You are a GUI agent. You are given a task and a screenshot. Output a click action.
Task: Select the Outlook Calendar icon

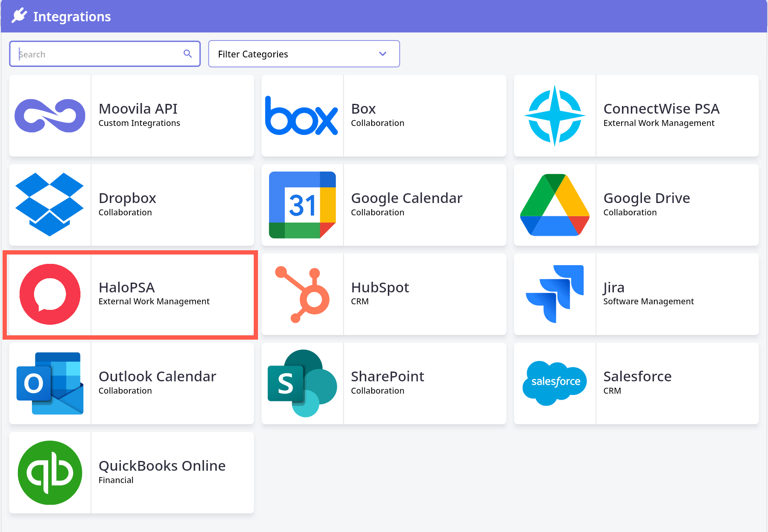click(x=50, y=383)
